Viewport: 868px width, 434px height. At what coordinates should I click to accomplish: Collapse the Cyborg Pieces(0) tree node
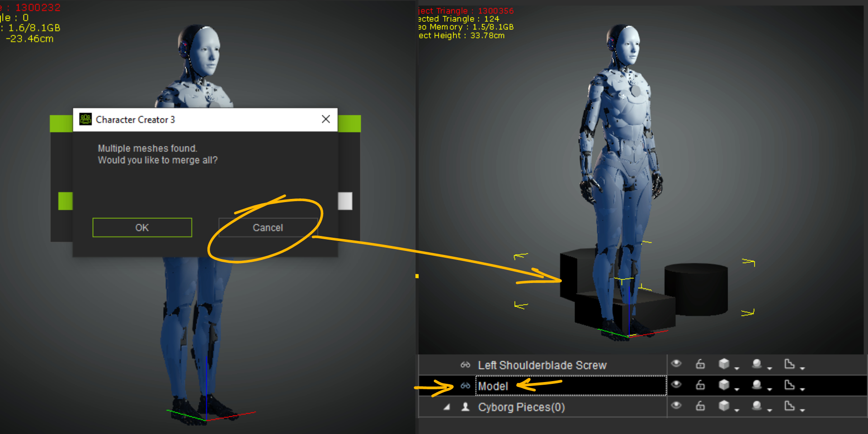(447, 407)
